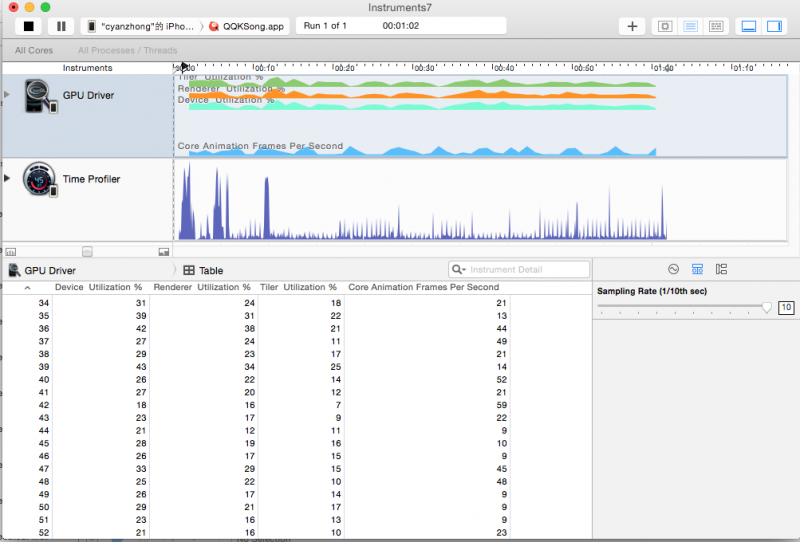Select the GPU Driver instrument icon

[38, 96]
